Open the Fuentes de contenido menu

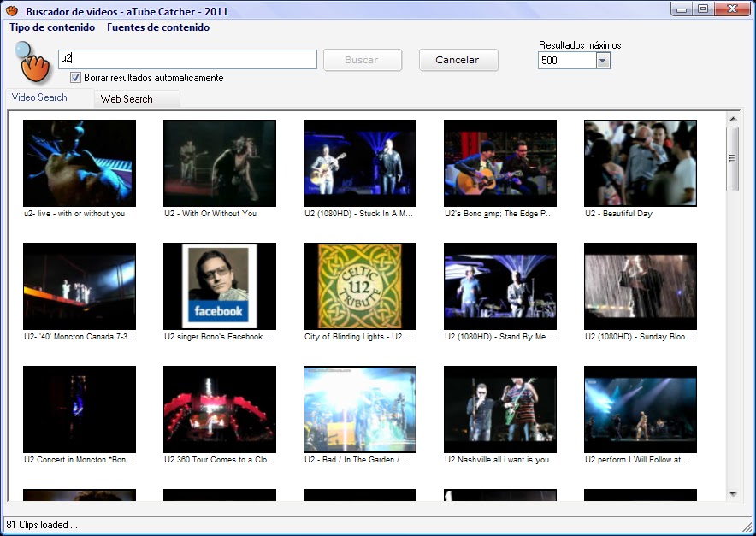point(158,27)
